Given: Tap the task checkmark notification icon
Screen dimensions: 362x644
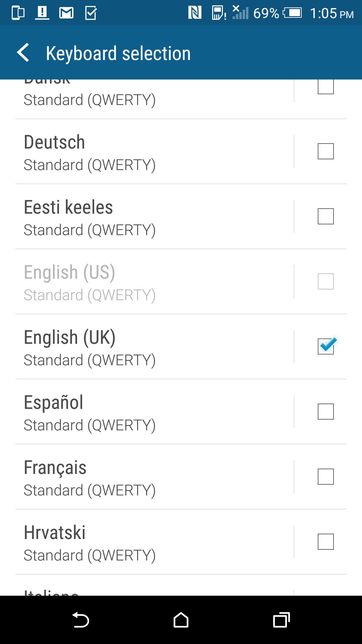Looking at the screenshot, I should 91,13.
